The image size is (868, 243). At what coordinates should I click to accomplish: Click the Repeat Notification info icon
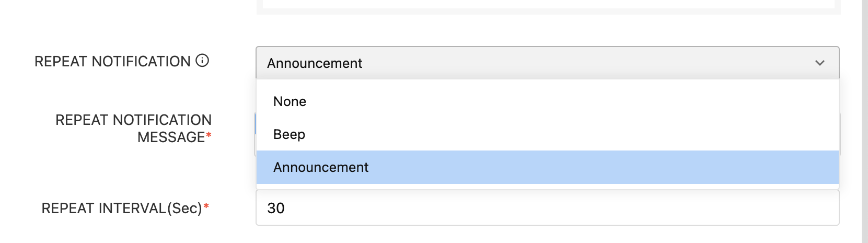tap(202, 61)
